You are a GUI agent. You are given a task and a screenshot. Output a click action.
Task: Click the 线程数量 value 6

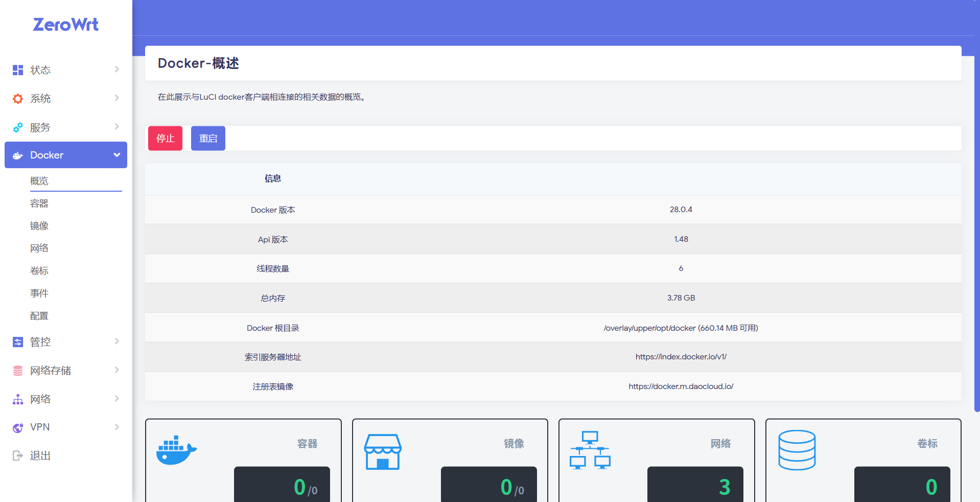[x=681, y=268]
